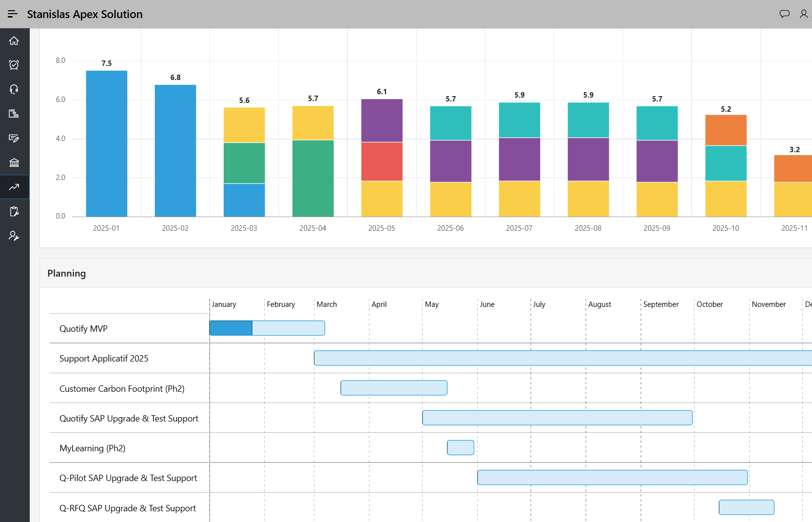Viewport: 812px width, 522px height.
Task: Click the 2025-09 axis label
Action: pos(657,228)
